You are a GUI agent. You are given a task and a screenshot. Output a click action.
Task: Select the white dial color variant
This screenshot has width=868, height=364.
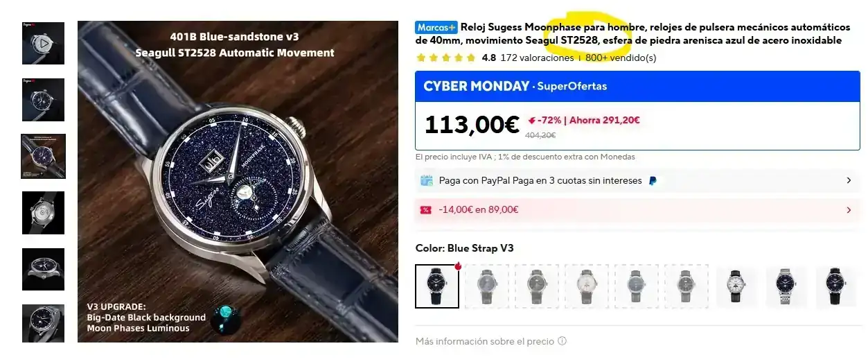pyautogui.click(x=736, y=286)
